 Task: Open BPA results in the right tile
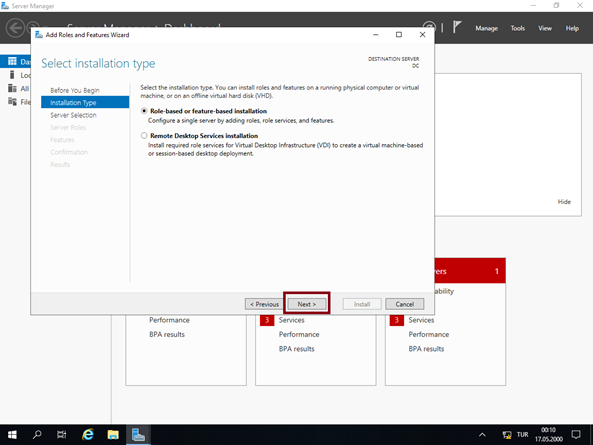[x=426, y=349]
